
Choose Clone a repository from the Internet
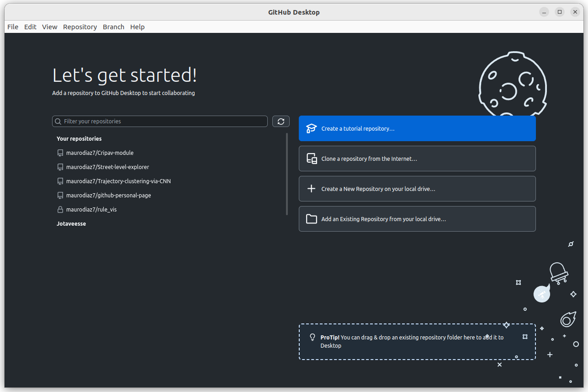[417, 158]
